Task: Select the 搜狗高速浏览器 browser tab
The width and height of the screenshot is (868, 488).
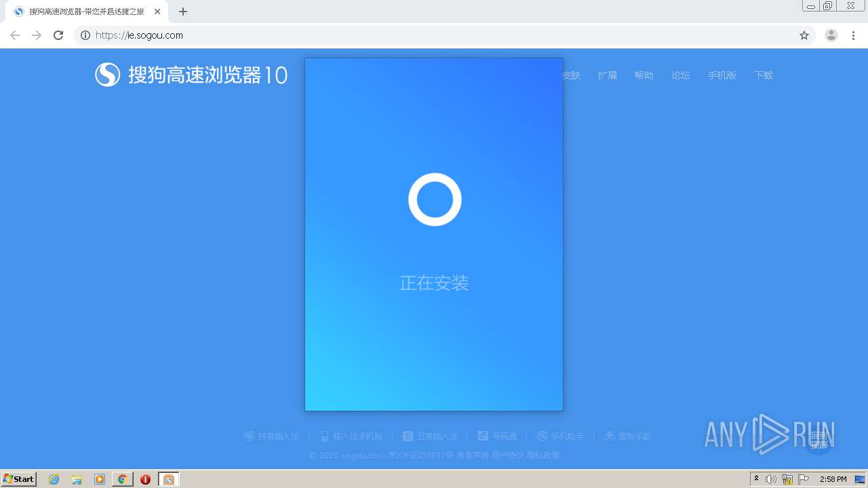Action: (87, 12)
